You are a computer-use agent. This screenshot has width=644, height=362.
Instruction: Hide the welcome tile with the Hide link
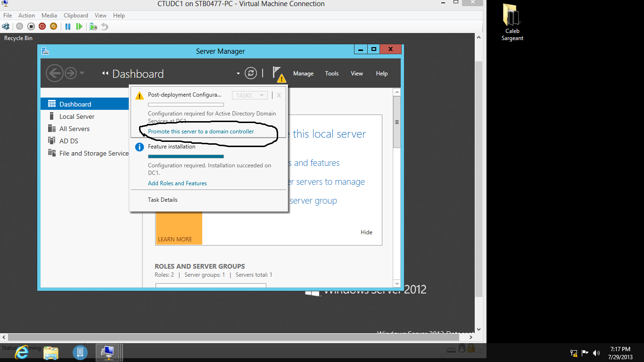coord(366,232)
